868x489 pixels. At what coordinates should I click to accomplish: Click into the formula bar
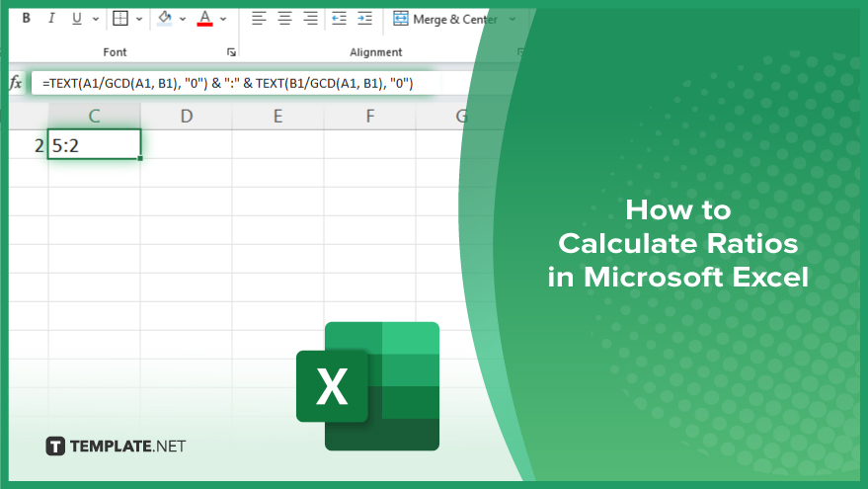236,84
